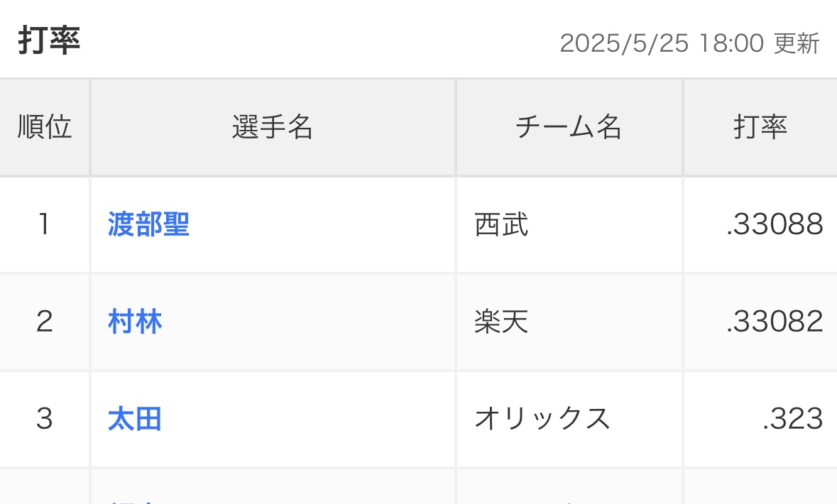Open player link 渡部聖

148,225
